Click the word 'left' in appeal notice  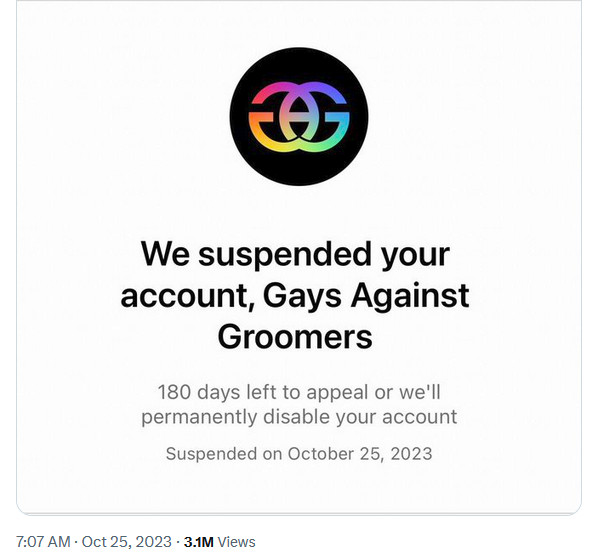click(x=261, y=392)
